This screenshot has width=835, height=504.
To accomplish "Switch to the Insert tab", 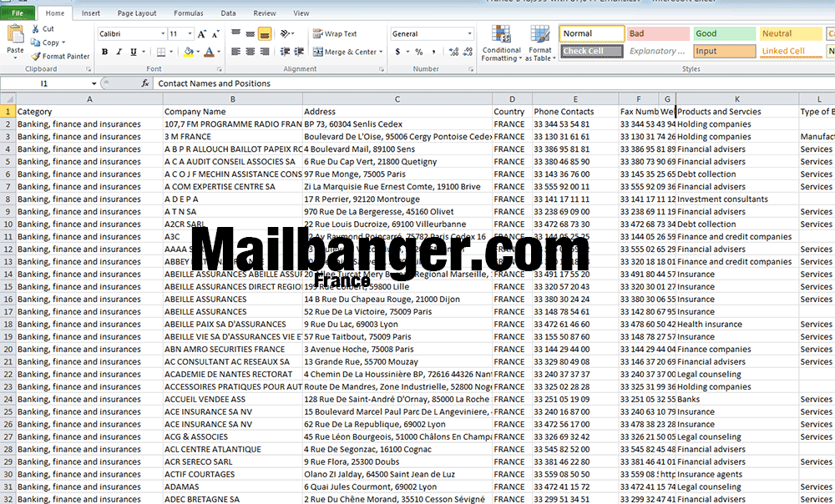I will [x=90, y=13].
